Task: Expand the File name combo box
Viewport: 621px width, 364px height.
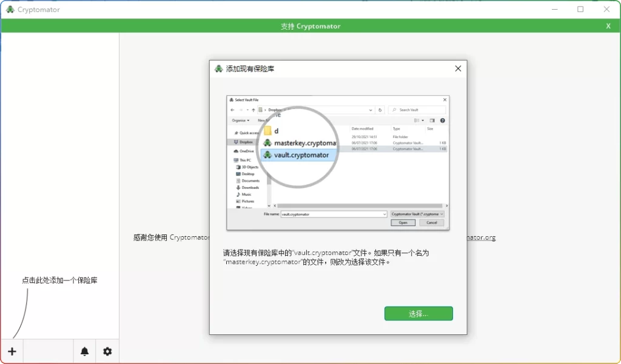Action: click(384, 214)
